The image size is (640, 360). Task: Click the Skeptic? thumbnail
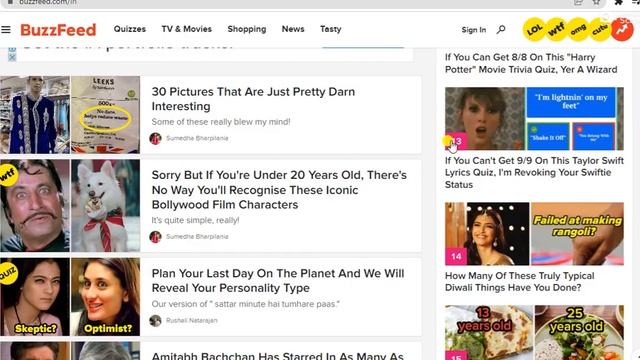tap(35, 297)
